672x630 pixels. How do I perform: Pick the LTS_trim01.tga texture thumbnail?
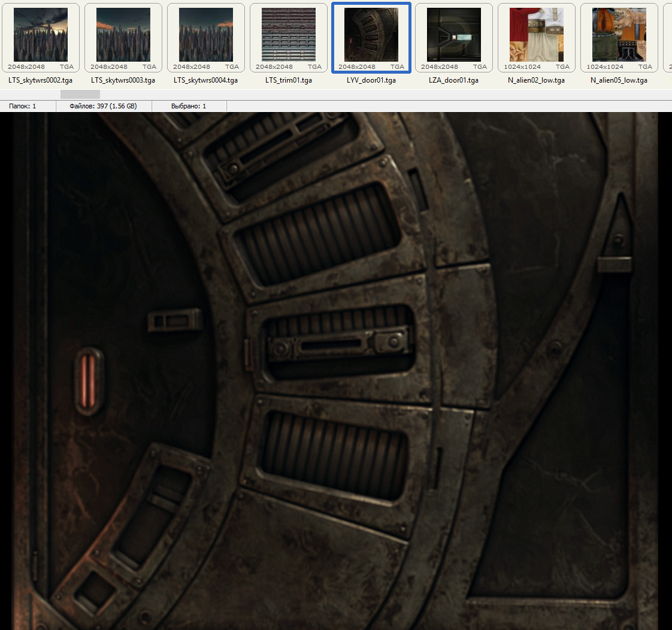[289, 34]
